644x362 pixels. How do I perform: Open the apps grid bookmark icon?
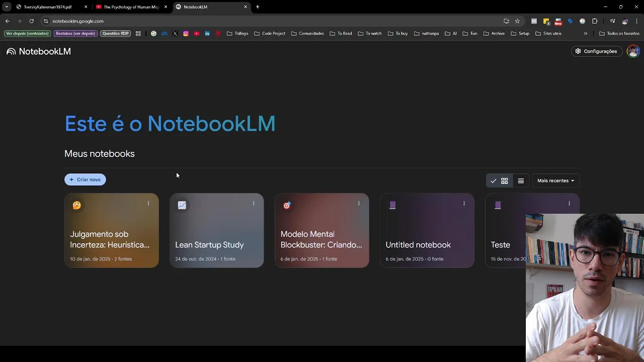coord(138,34)
